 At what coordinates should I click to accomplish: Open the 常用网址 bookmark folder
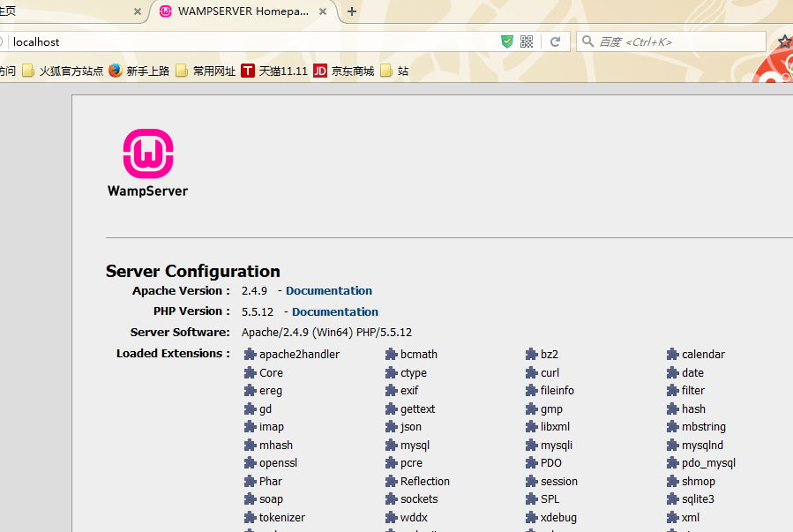(x=206, y=71)
